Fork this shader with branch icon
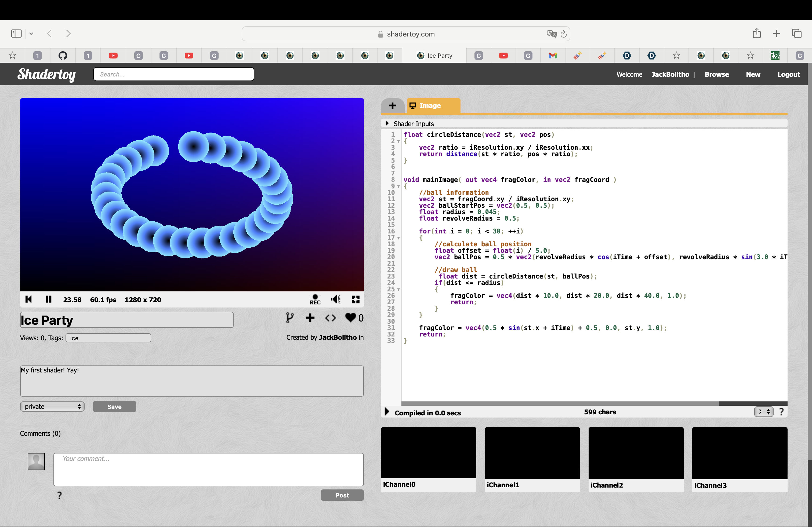This screenshot has width=812, height=527. coord(289,318)
